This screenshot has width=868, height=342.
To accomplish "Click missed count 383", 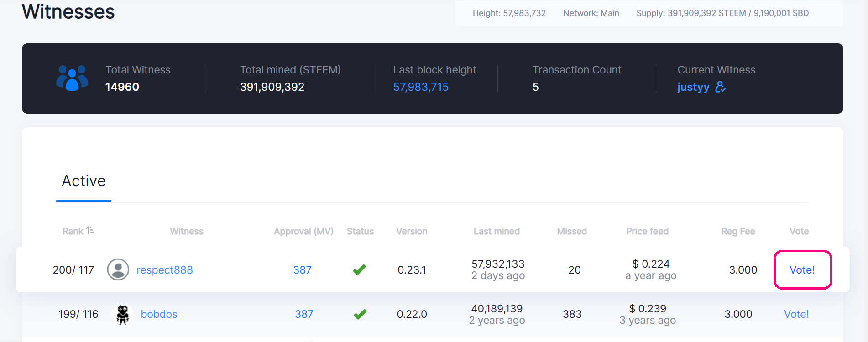I will point(572,314).
